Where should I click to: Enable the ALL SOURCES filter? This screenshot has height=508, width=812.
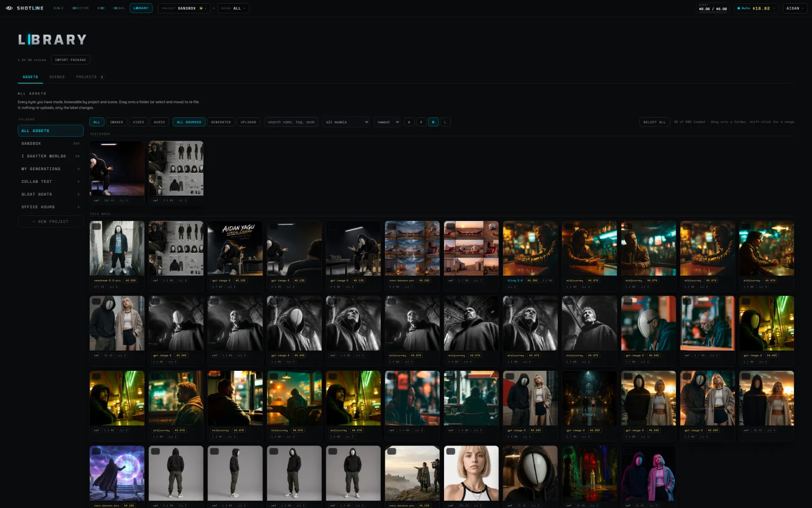point(189,122)
